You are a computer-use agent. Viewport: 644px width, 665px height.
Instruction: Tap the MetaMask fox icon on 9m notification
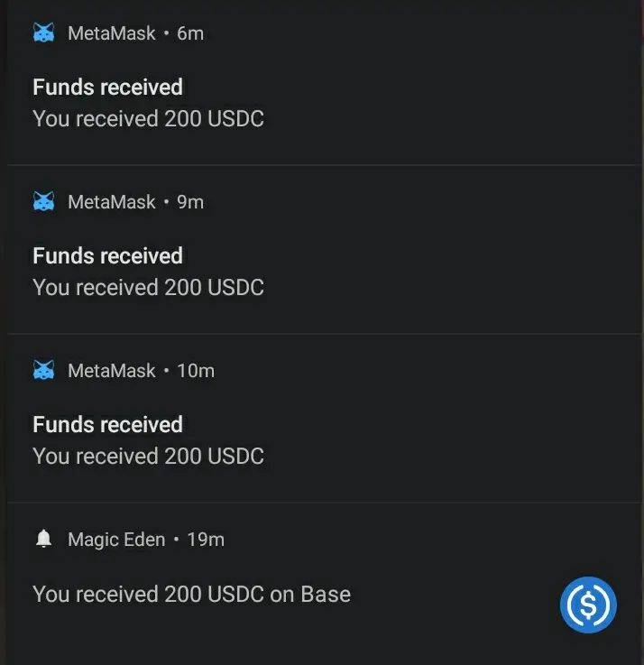pos(43,201)
